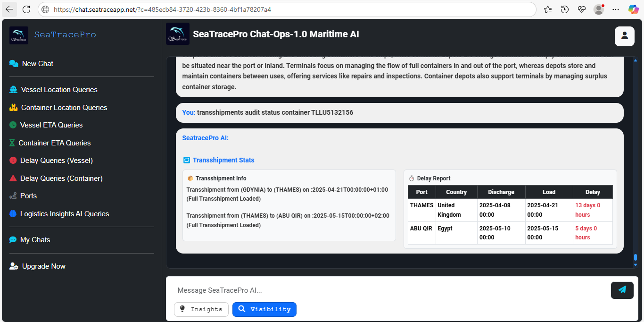Screen dimensions: 644x322
Task: Switch to Visibility mode button
Action: click(264, 309)
